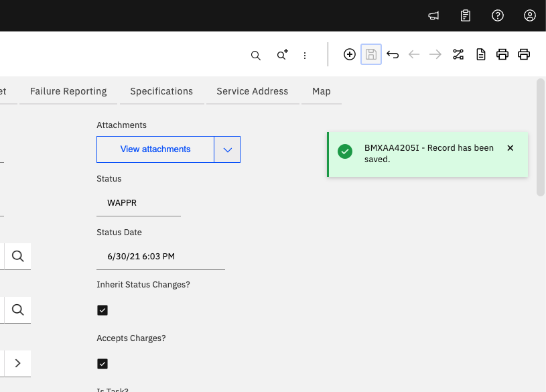This screenshot has height=392, width=546.
Task: Toggle the Inherit Status Changes checkbox
Action: (103, 310)
